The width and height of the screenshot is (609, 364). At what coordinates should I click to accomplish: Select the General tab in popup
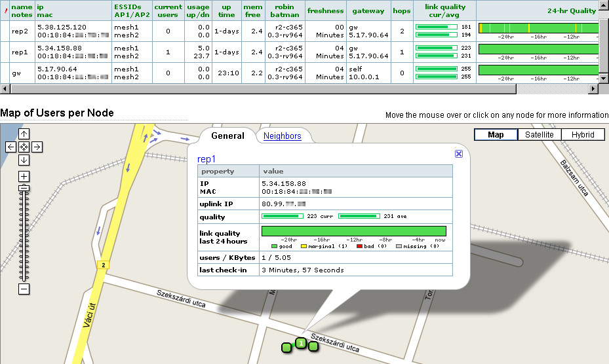[227, 136]
